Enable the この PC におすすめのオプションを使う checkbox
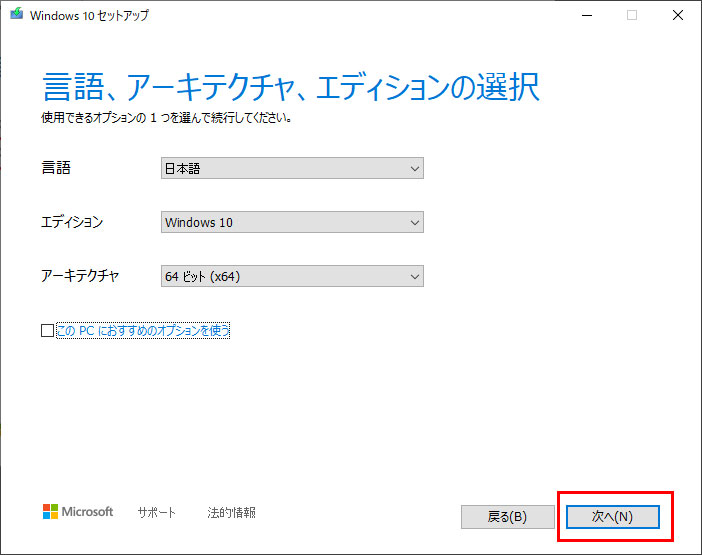The image size is (702, 555). click(x=47, y=331)
